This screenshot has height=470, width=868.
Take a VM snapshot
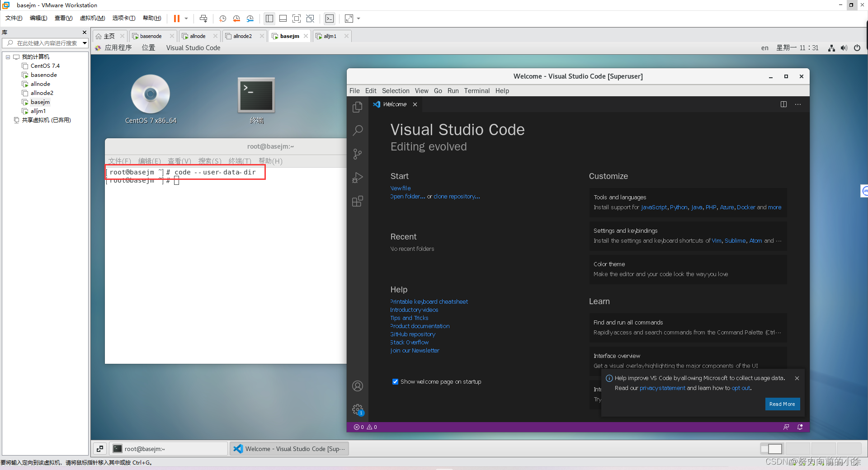click(223, 19)
